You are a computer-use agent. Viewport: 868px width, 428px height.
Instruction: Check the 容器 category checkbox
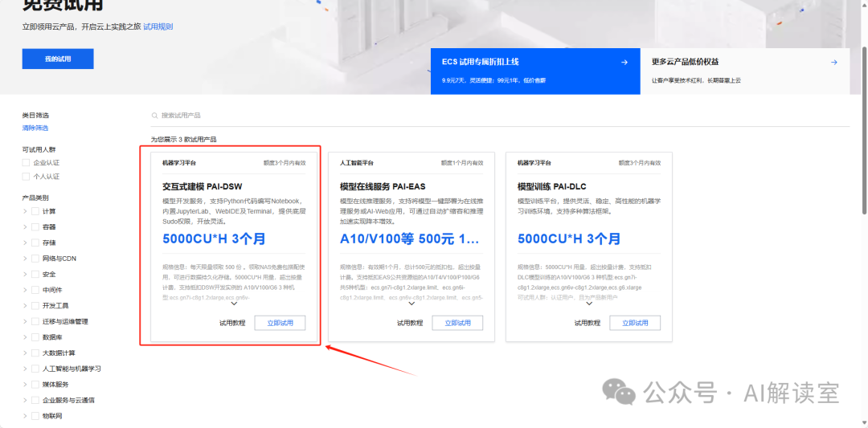(x=35, y=226)
